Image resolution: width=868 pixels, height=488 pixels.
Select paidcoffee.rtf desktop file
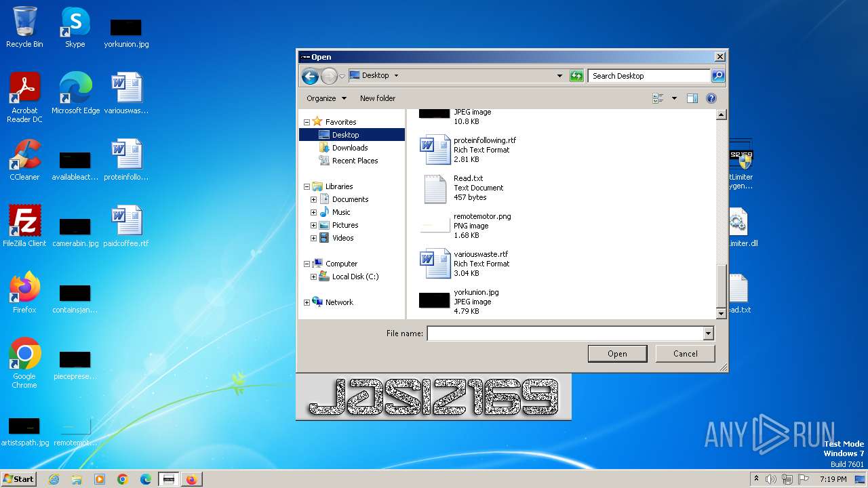pos(126,226)
